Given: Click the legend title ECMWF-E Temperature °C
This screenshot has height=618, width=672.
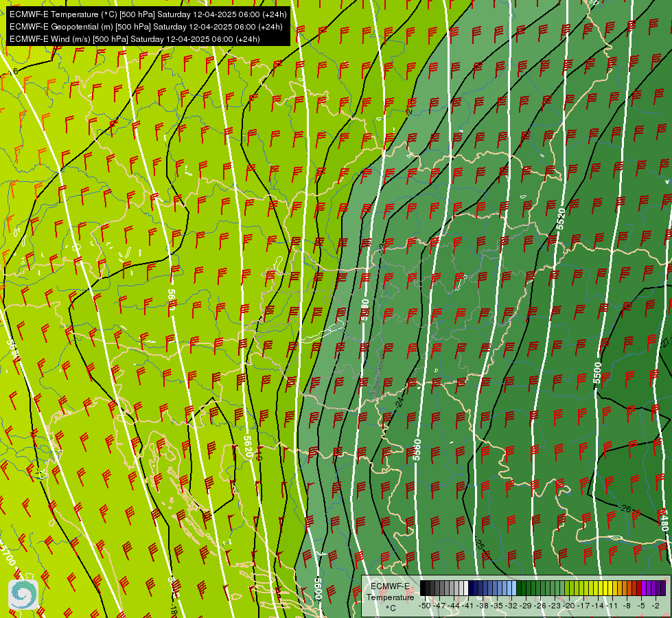Looking at the screenshot, I should (x=390, y=597).
